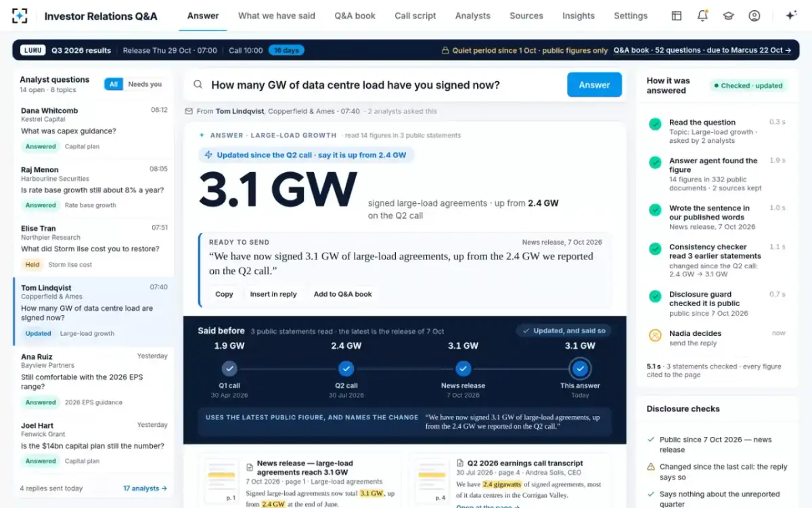
Task: Click Nadia decides step
Action: click(x=717, y=337)
